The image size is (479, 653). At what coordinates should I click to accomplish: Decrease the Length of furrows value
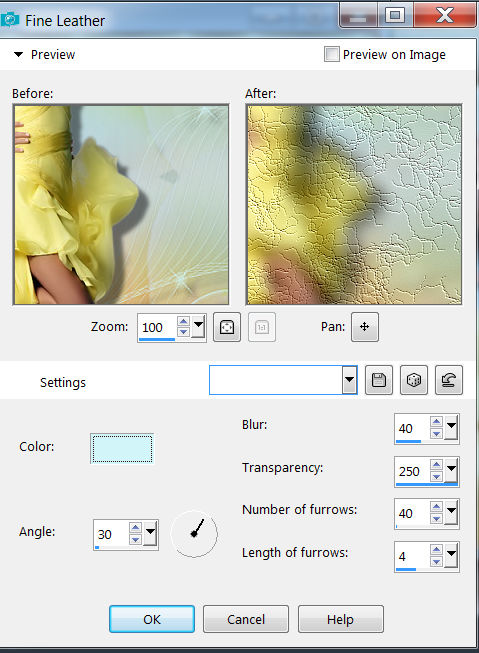point(436,562)
